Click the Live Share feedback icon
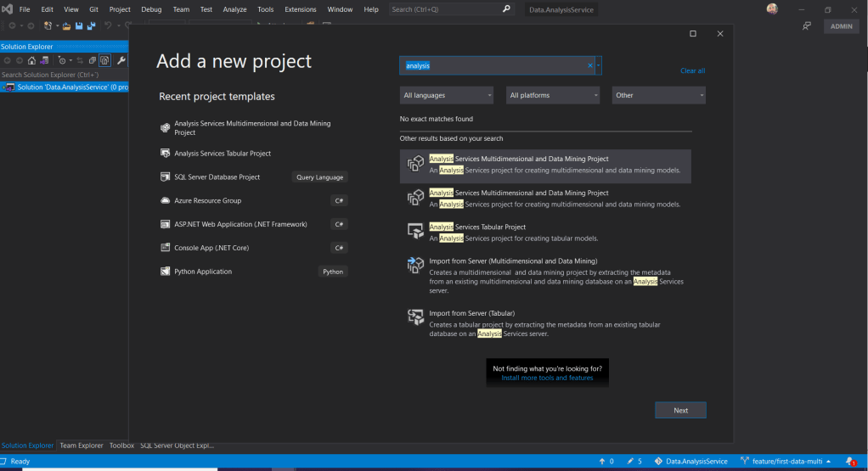This screenshot has width=868, height=471. tap(806, 26)
